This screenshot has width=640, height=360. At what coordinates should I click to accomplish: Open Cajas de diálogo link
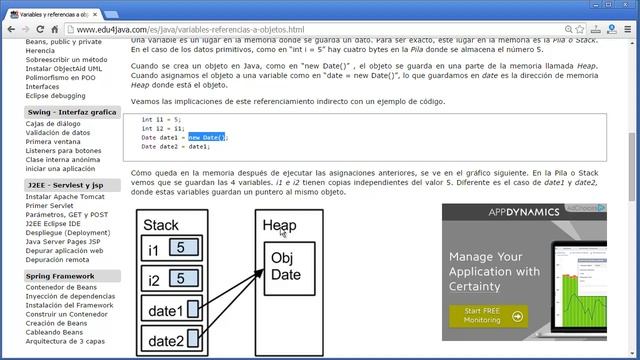[53, 124]
